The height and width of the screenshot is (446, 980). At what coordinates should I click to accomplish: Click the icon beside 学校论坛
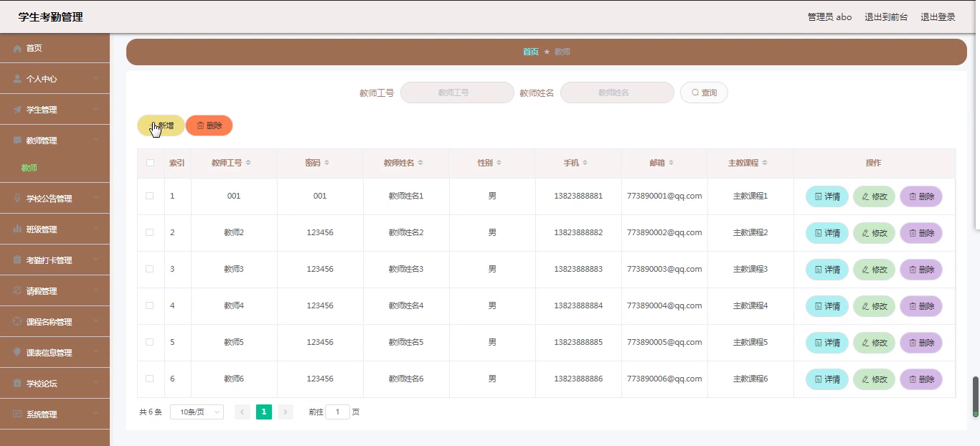click(17, 384)
